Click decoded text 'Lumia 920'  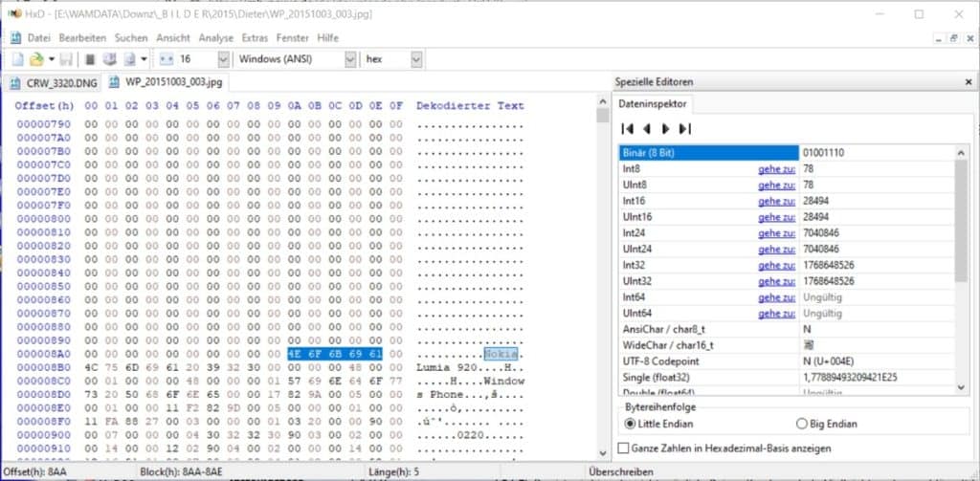[x=446, y=367]
